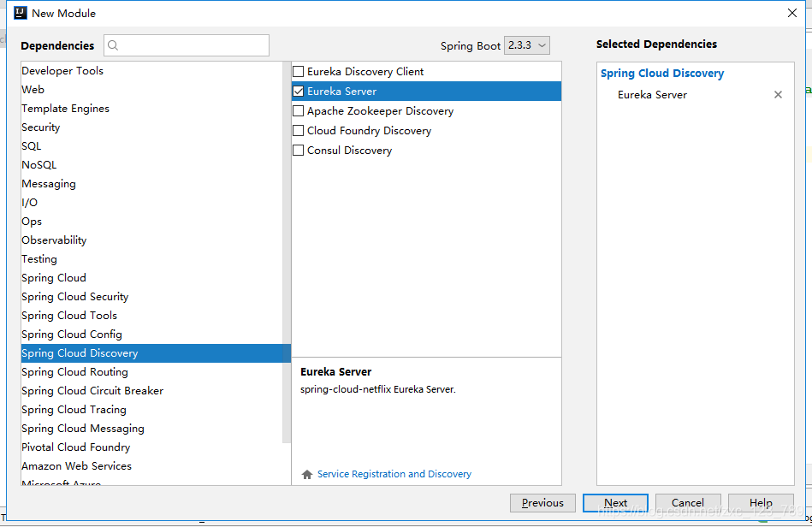
Task: Remove Eureka Server from selected dependencies
Action: tap(778, 95)
